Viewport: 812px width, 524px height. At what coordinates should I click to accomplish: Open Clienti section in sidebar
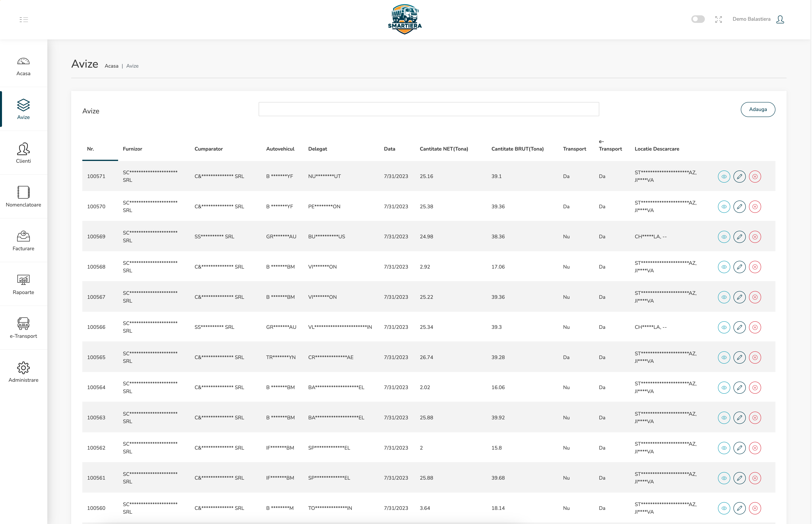[x=23, y=153]
